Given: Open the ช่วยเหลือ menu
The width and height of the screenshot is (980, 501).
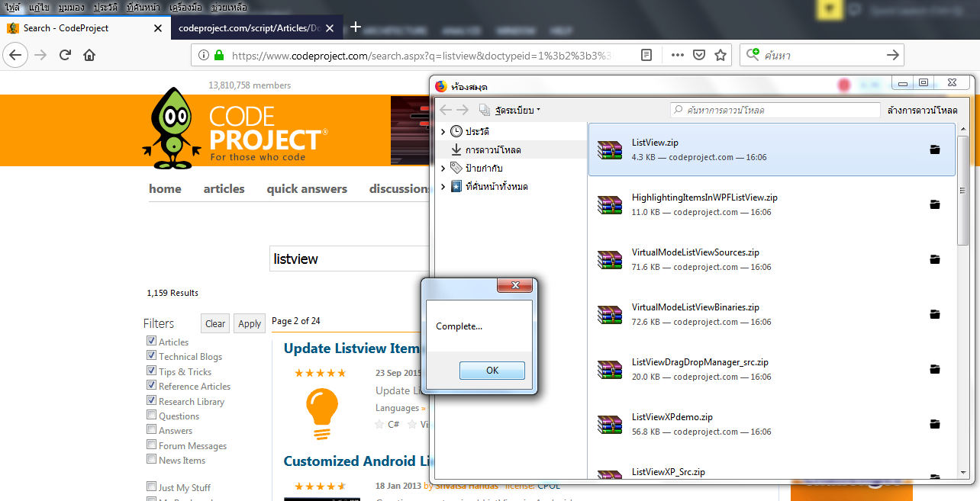Looking at the screenshot, I should [230, 7].
